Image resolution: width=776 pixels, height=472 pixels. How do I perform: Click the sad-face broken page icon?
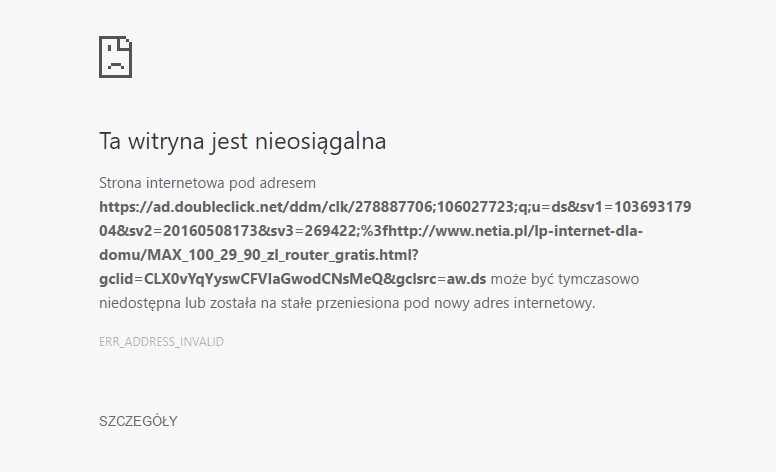coord(115,57)
